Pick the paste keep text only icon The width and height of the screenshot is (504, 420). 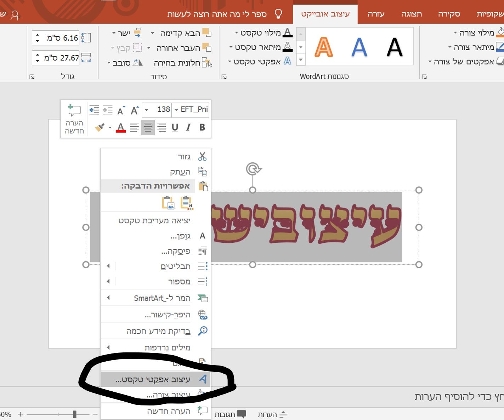tap(186, 203)
